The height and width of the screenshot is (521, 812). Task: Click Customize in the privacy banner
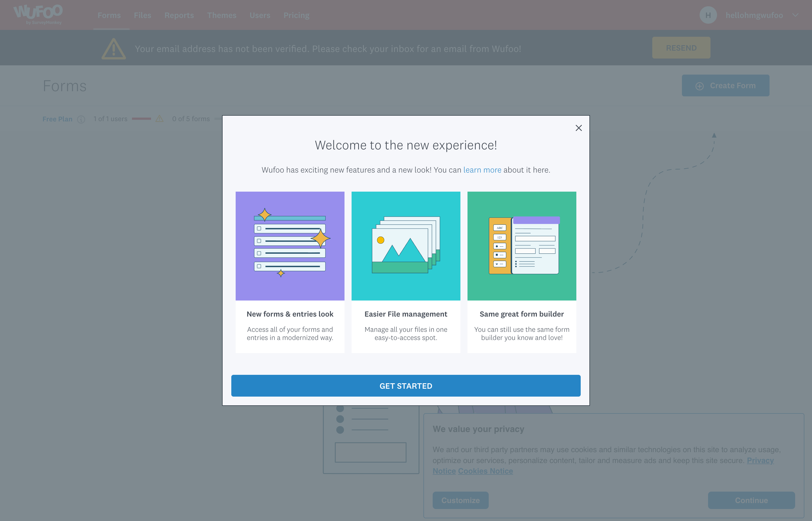point(460,500)
